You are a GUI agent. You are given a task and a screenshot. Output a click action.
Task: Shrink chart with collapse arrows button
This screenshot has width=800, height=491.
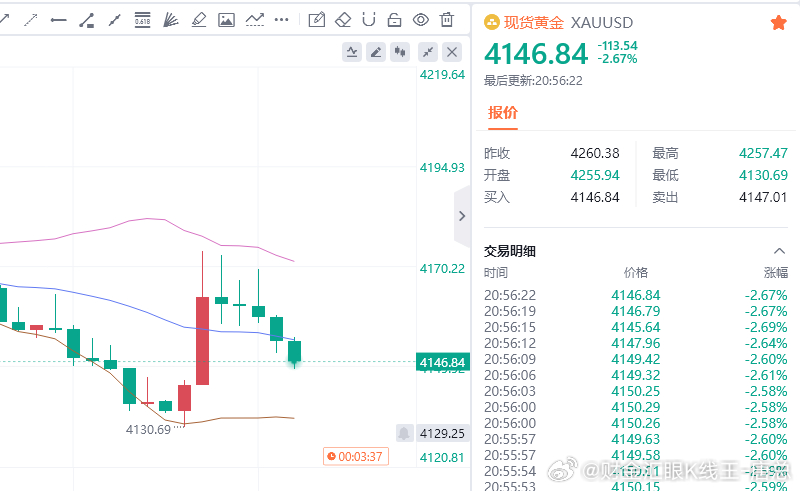[428, 52]
